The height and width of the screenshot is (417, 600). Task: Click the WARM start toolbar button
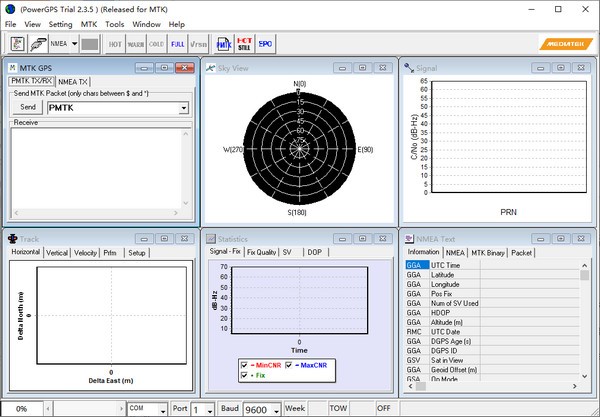tap(136, 44)
